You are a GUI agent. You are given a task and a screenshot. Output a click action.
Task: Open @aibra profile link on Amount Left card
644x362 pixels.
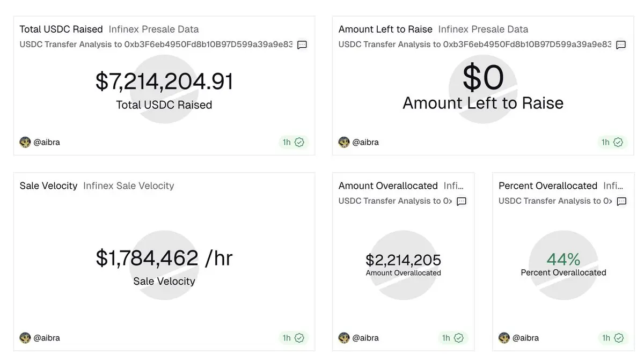[365, 142]
